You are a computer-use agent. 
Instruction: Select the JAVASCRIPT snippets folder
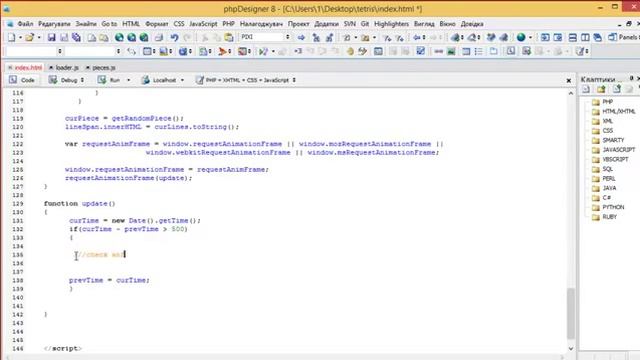point(613,150)
